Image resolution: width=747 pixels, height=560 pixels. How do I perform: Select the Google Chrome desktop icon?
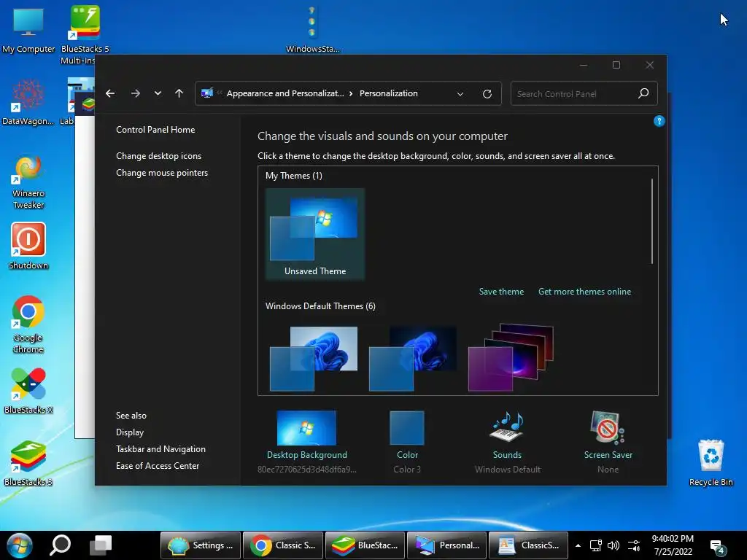tap(28, 324)
